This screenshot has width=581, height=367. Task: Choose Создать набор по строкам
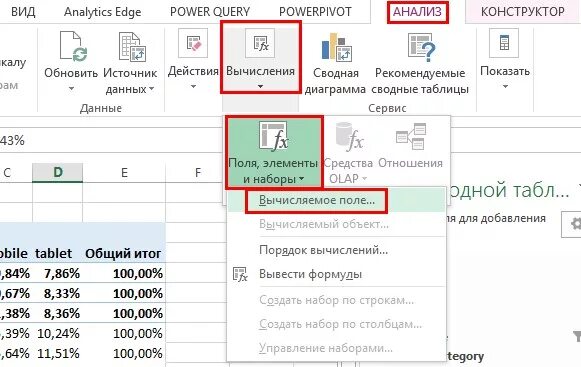[x=336, y=300]
